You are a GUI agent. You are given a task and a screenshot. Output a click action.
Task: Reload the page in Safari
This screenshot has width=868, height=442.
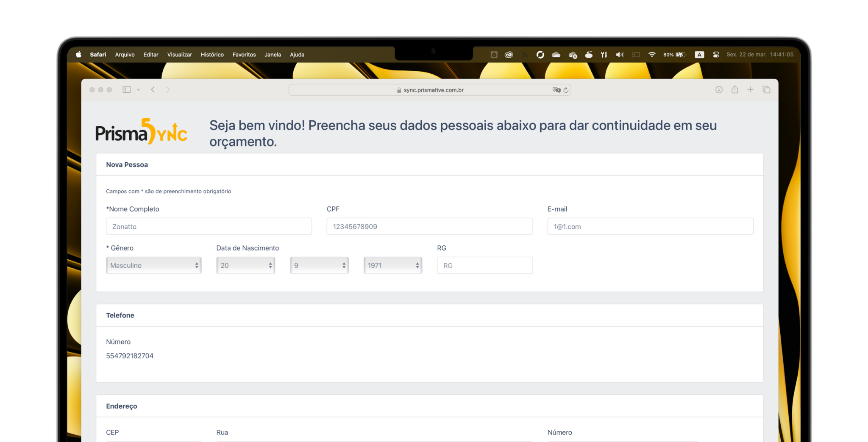click(566, 89)
